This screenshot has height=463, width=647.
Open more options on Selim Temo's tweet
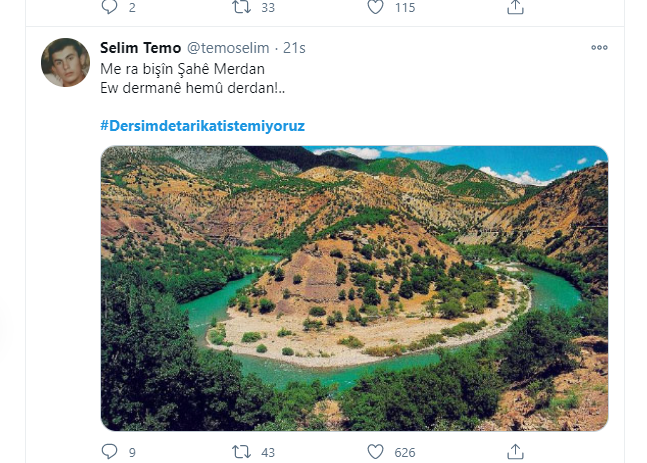coord(599,48)
